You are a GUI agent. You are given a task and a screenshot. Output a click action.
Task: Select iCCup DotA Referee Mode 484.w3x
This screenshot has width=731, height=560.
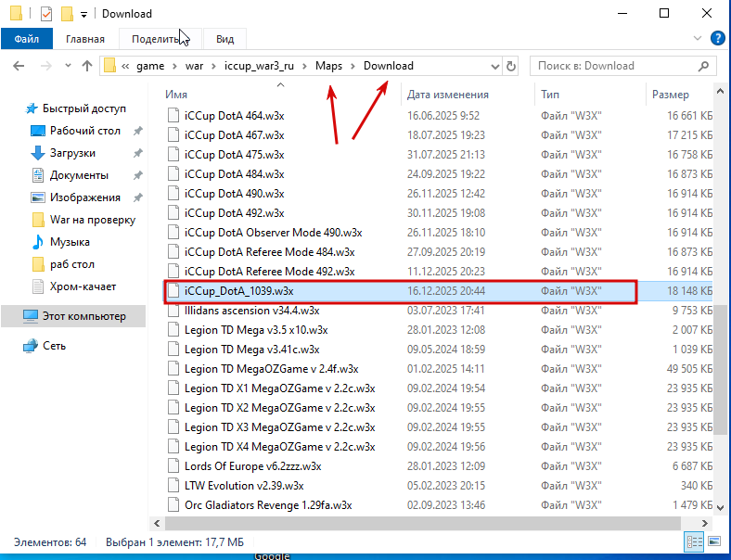coord(269,252)
